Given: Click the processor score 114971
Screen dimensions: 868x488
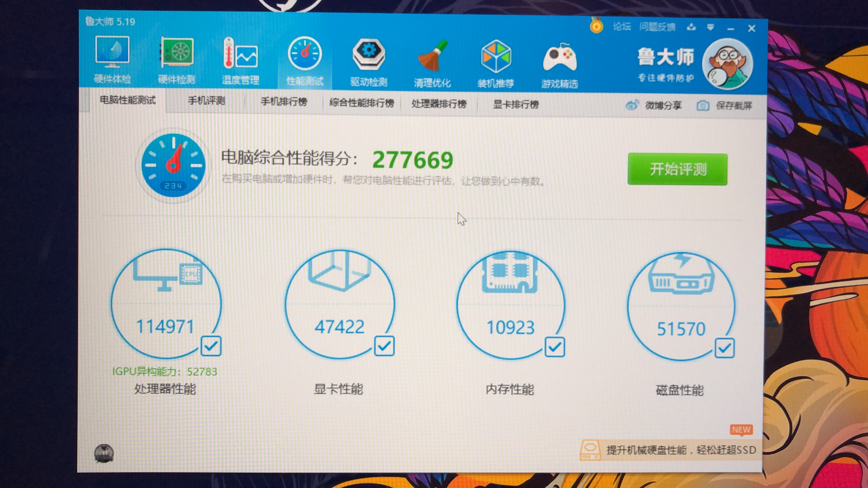Looking at the screenshot, I should [165, 326].
